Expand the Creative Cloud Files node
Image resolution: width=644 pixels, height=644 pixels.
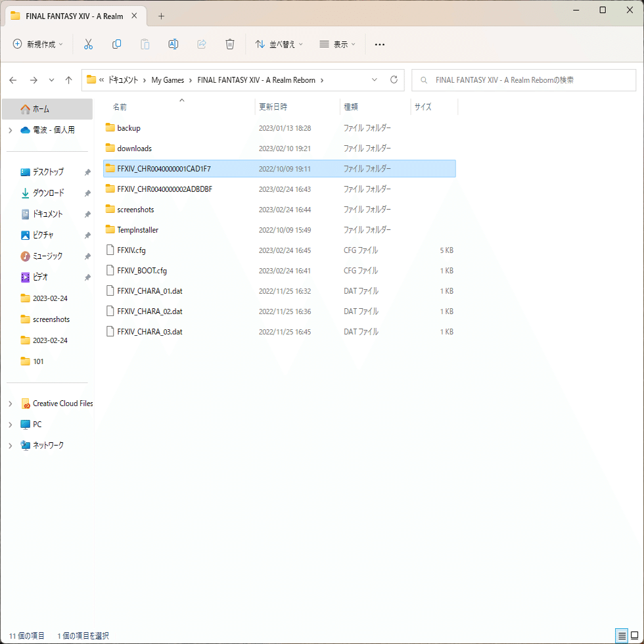(11, 403)
